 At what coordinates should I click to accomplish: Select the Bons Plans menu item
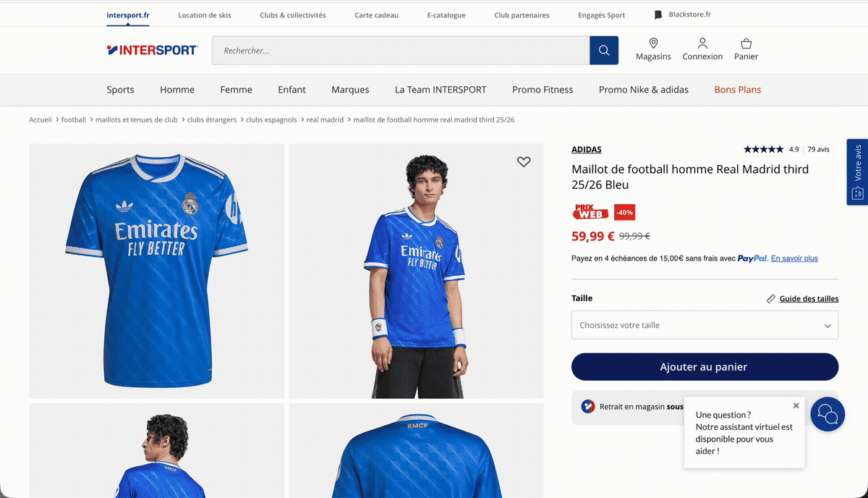[x=737, y=90]
